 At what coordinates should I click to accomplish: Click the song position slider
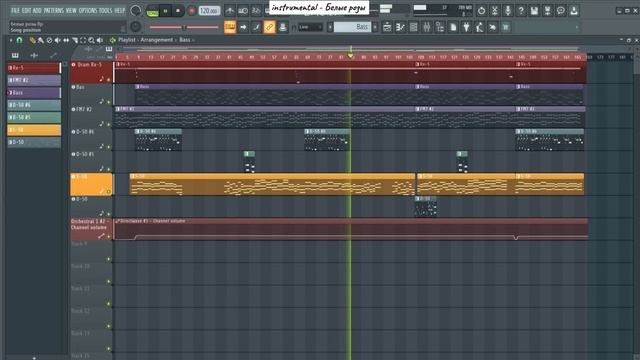(184, 27)
